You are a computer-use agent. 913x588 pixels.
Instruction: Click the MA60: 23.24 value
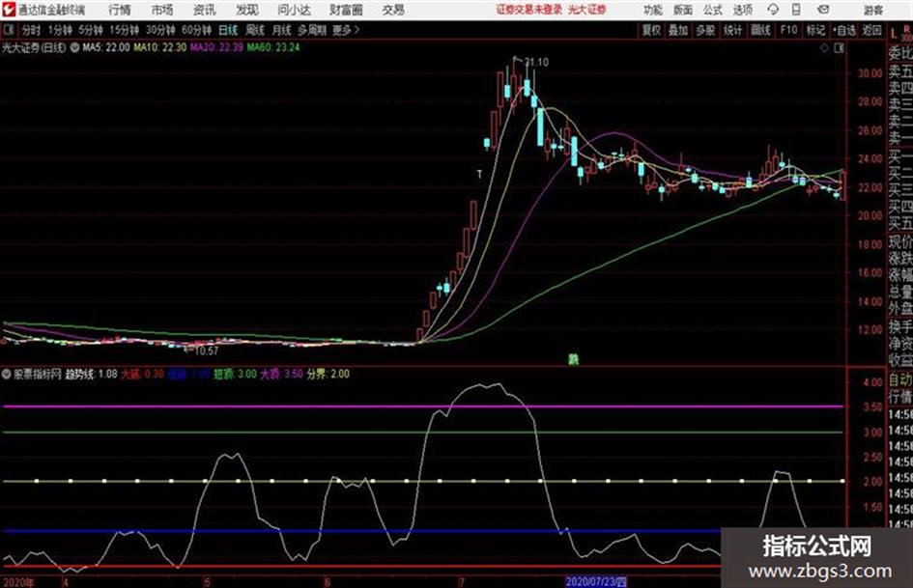pyautogui.click(x=273, y=47)
